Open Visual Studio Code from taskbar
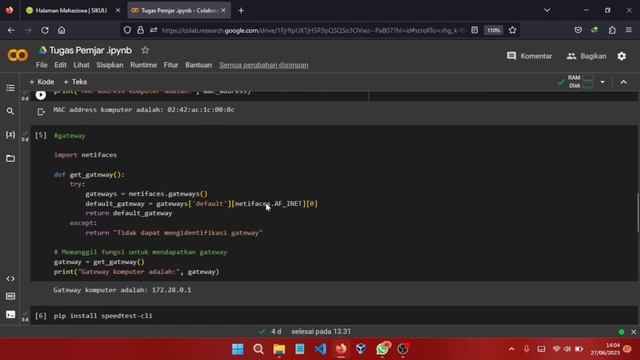Image resolution: width=640 pixels, height=360 pixels. [320, 349]
